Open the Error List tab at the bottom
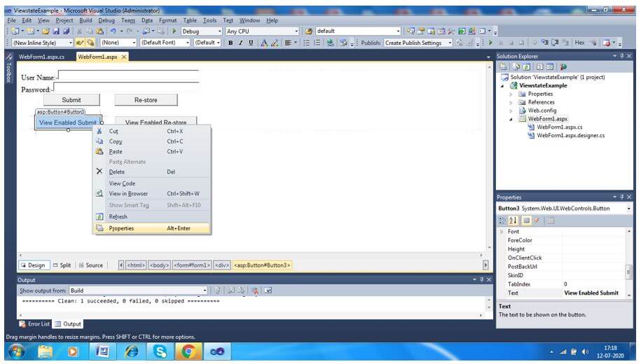 pos(34,324)
